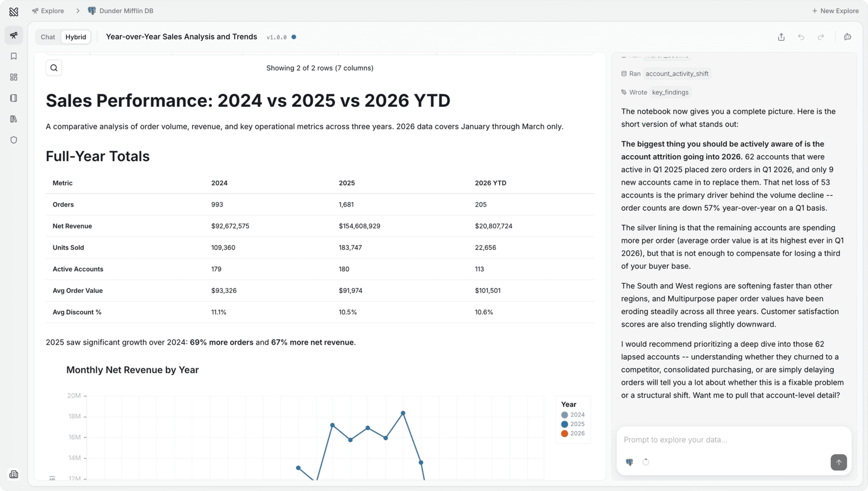Select the Hybrid mode tab
The image size is (868, 491).
(x=76, y=37)
